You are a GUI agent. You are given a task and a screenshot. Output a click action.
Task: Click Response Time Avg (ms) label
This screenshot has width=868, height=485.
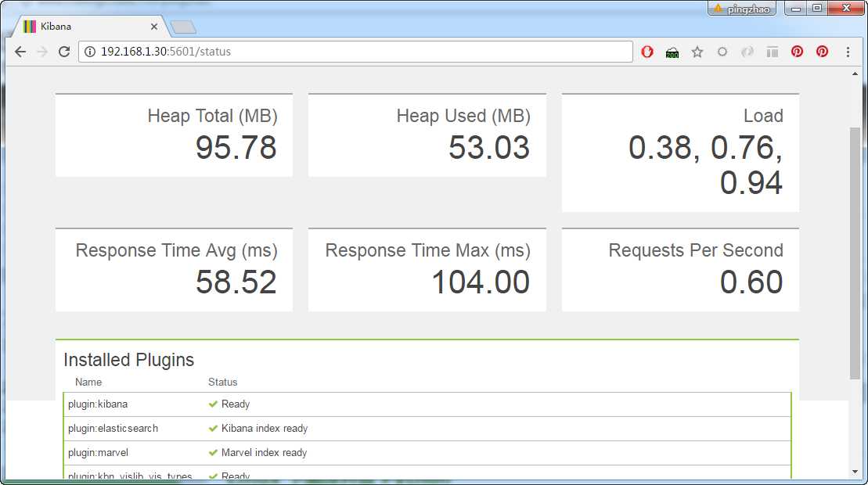tap(177, 250)
